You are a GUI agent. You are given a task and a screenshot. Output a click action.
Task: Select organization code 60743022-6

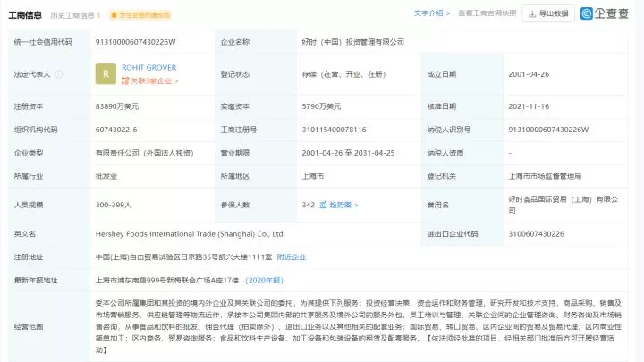116,130
